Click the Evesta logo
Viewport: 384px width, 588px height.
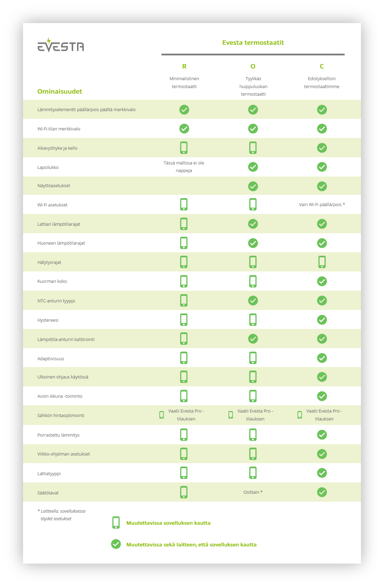(x=61, y=45)
